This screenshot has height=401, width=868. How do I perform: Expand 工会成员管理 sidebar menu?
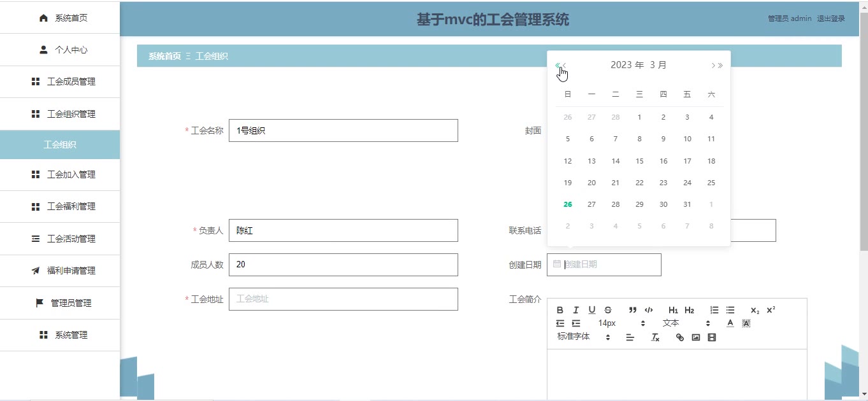pyautogui.click(x=60, y=81)
